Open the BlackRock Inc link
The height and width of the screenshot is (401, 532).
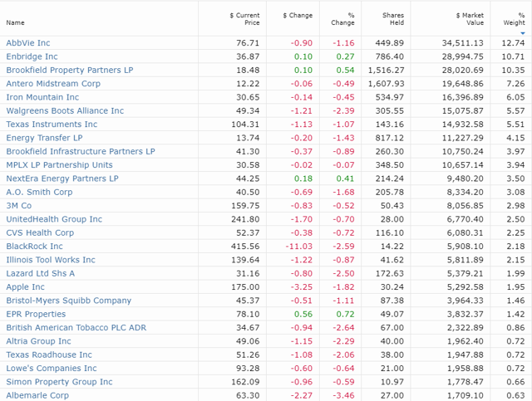pyautogui.click(x=34, y=247)
